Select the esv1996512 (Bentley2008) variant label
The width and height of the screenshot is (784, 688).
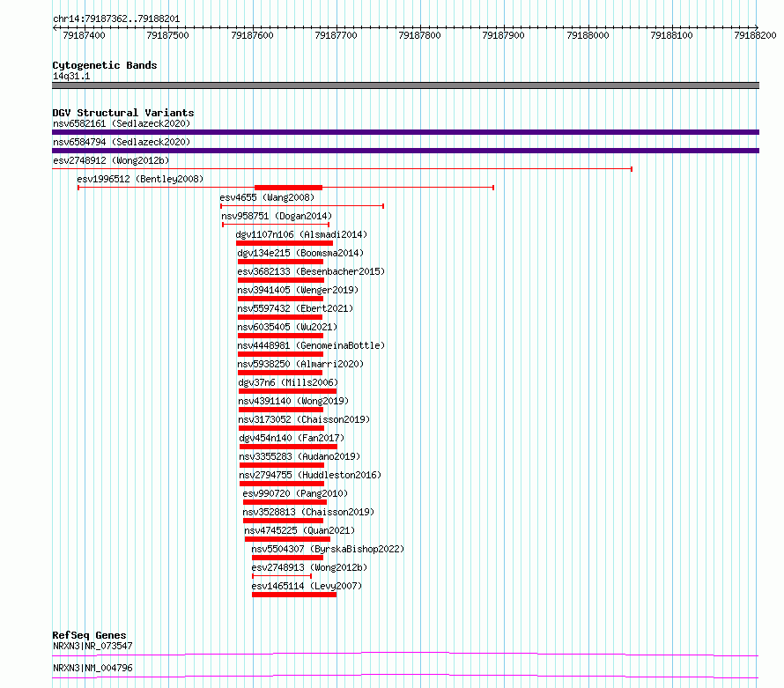pyautogui.click(x=140, y=179)
